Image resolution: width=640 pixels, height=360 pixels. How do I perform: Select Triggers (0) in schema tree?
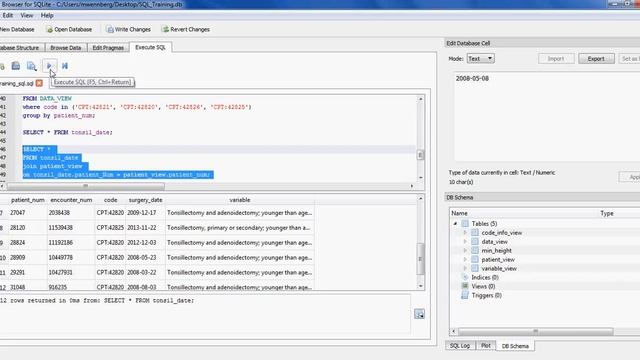coord(487,296)
